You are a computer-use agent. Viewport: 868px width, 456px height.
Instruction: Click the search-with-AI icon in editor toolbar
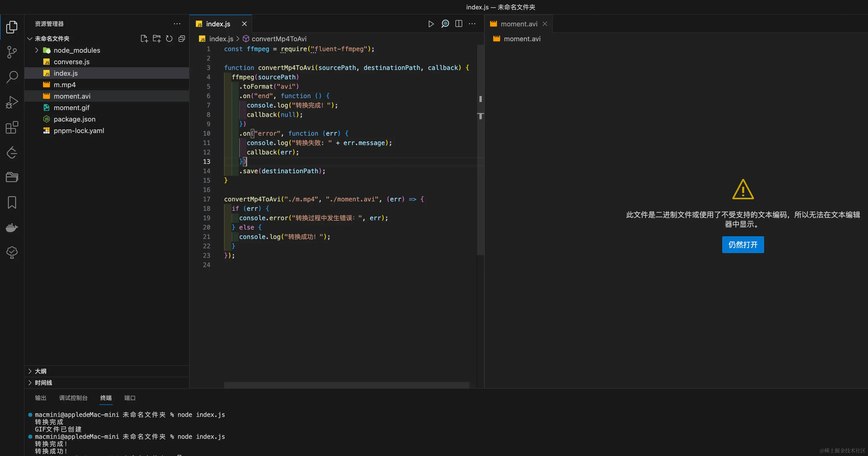coord(445,24)
